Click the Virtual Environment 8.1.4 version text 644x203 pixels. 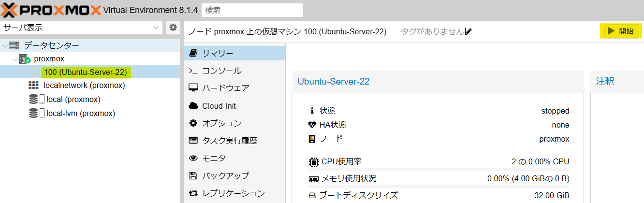[150, 10]
